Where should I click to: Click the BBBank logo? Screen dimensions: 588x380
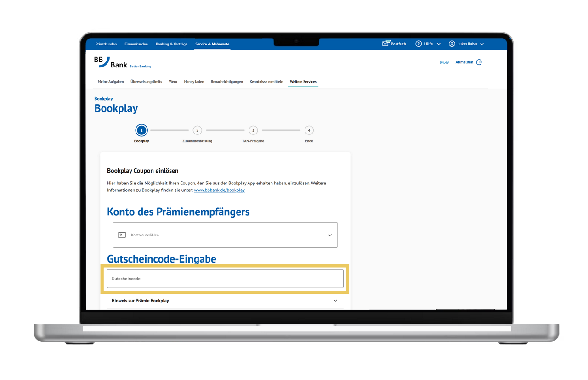(x=110, y=62)
